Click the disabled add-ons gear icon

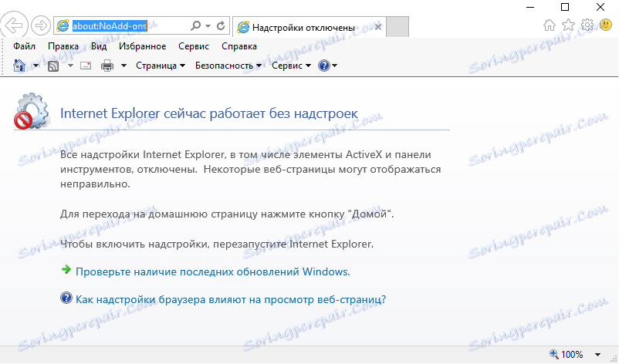(32, 112)
